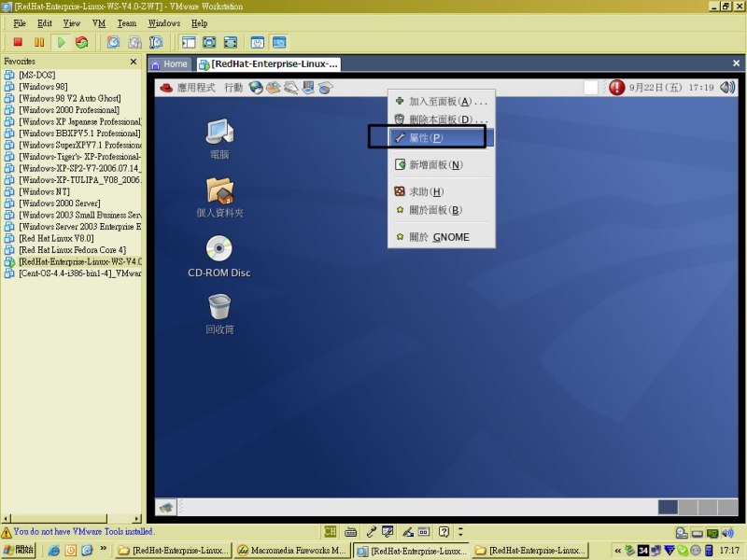Choose 刪除本面板(D) from the context menu

tap(442, 119)
